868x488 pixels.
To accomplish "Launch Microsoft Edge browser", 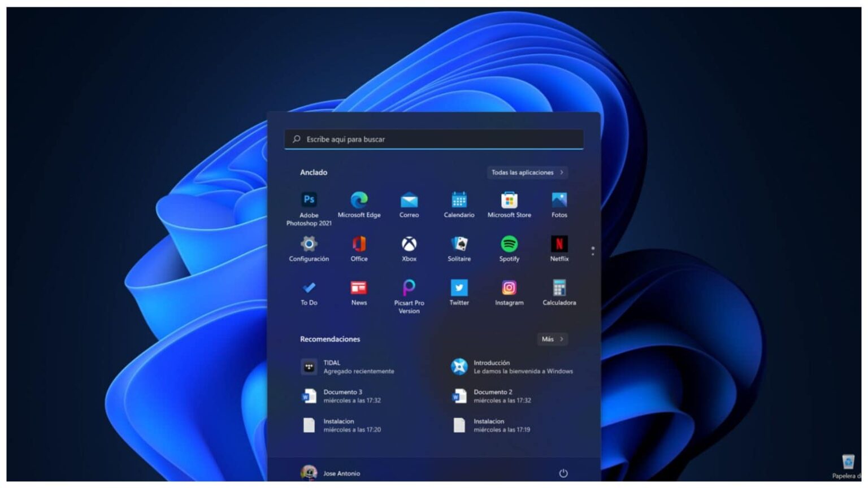I will [359, 204].
